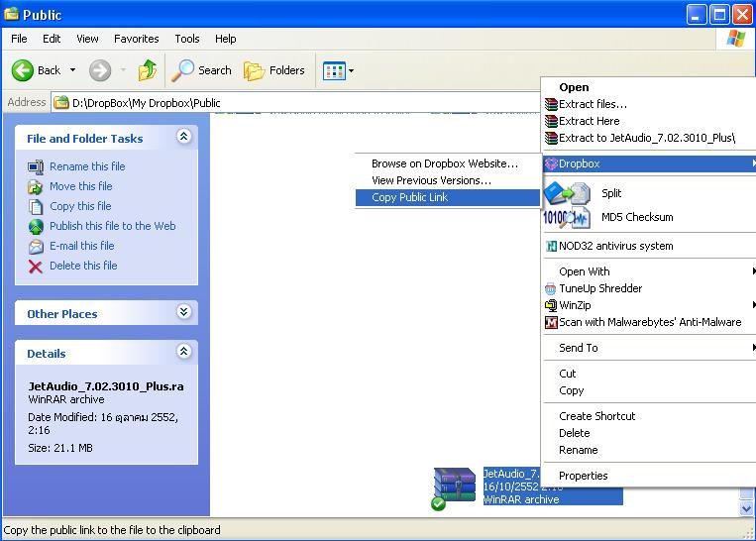Choose Rename from the context menu

click(649, 450)
